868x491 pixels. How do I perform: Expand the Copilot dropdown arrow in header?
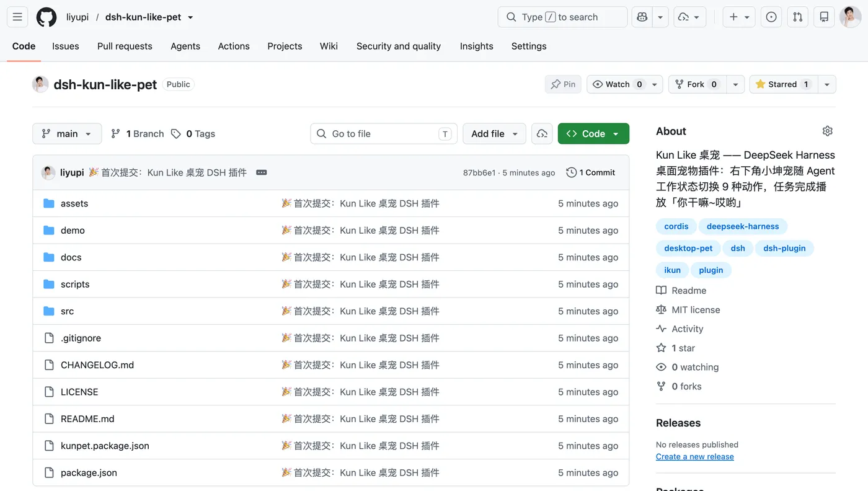[660, 17]
